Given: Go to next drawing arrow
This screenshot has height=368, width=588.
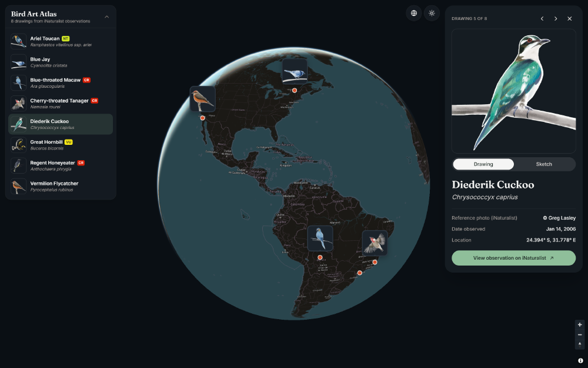Looking at the screenshot, I should pyautogui.click(x=556, y=18).
